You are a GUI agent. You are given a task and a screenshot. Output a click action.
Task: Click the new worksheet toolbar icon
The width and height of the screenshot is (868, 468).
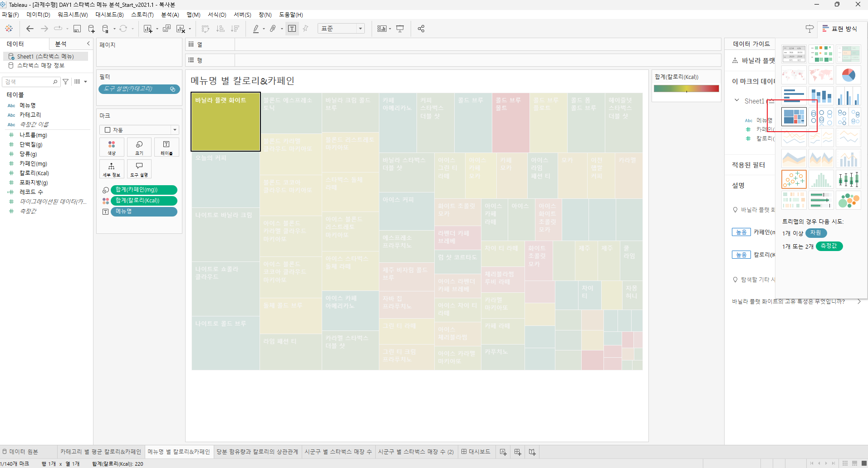coord(147,29)
